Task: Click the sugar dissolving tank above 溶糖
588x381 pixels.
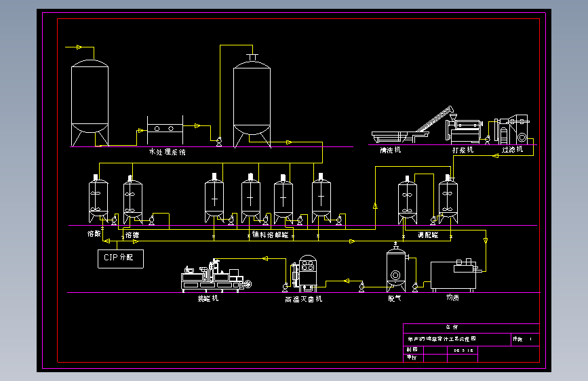Action: tap(133, 200)
